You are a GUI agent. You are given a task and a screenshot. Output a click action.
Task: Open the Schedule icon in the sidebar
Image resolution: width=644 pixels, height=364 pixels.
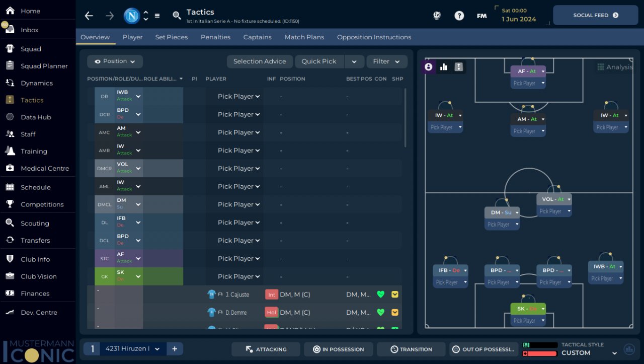coord(10,187)
